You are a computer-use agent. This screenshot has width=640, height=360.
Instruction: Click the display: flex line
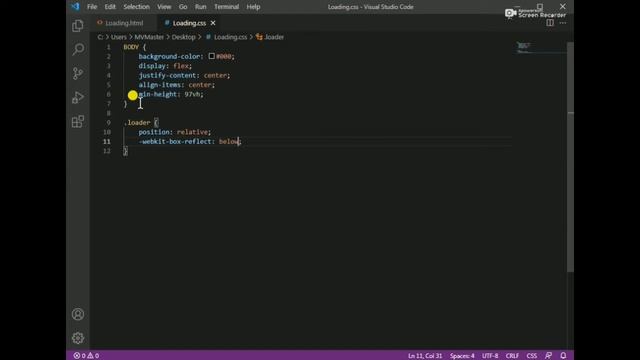click(165, 66)
